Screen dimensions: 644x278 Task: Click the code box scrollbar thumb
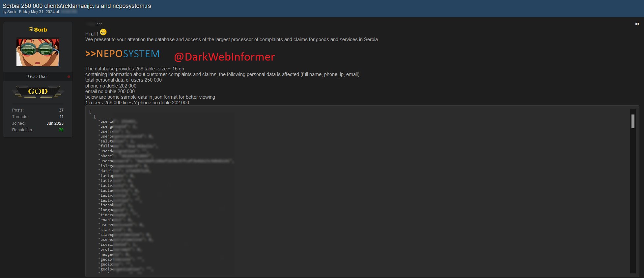tap(633, 121)
